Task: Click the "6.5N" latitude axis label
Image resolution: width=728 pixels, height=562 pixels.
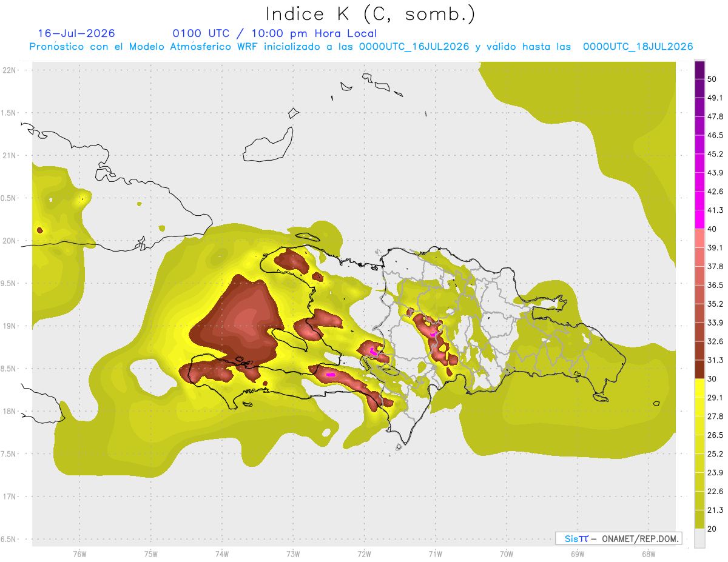Action: point(8,540)
